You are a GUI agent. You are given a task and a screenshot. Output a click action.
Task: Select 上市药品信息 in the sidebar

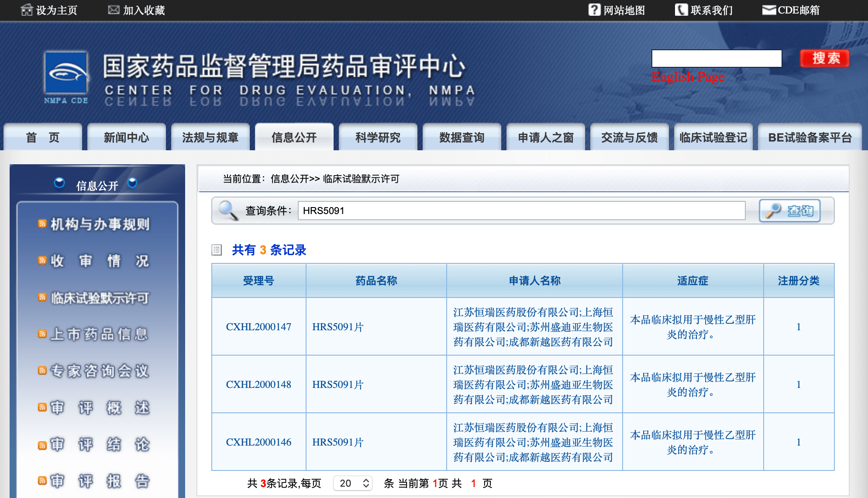click(100, 334)
